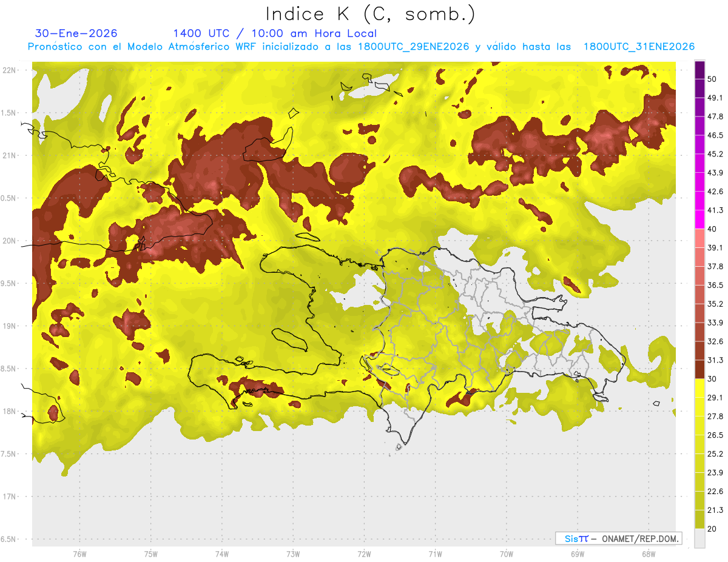The height and width of the screenshot is (562, 728).
Task: Pick the gray swatch below the 20 label
Action: click(699, 538)
